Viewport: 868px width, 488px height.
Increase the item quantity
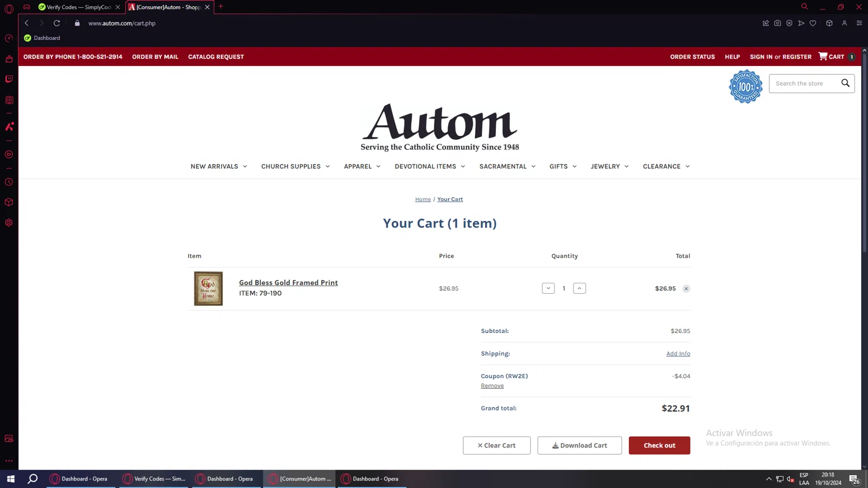579,288
